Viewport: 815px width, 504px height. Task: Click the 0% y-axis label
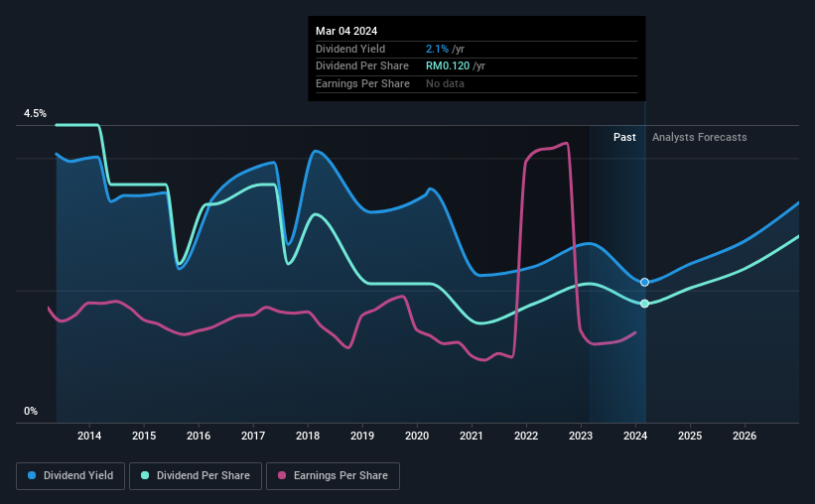click(x=31, y=411)
